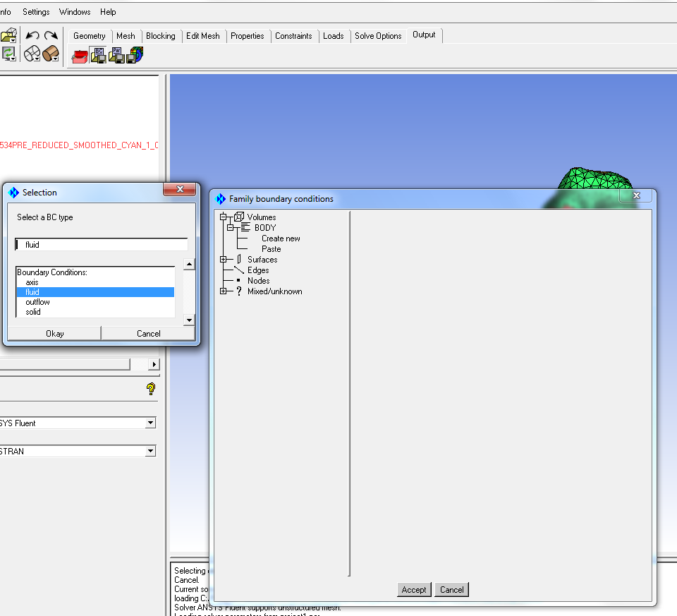Open the project folder icon
This screenshot has height=616, width=677.
pyautogui.click(x=8, y=35)
